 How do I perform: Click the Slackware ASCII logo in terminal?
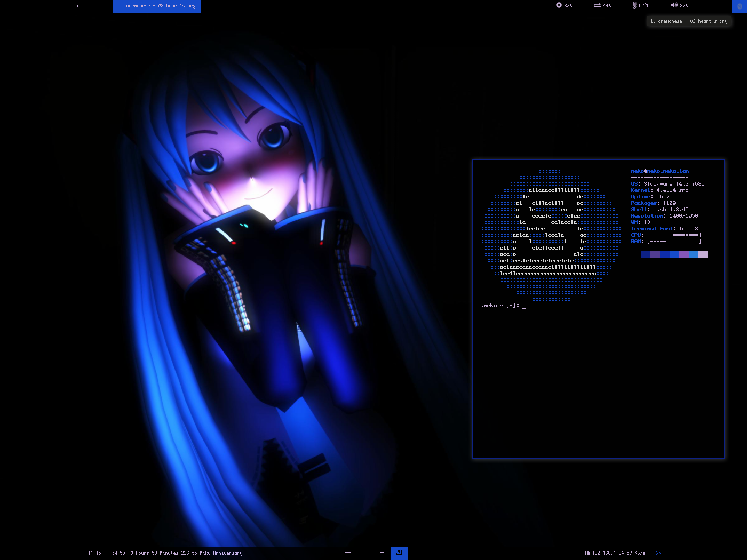point(552,235)
